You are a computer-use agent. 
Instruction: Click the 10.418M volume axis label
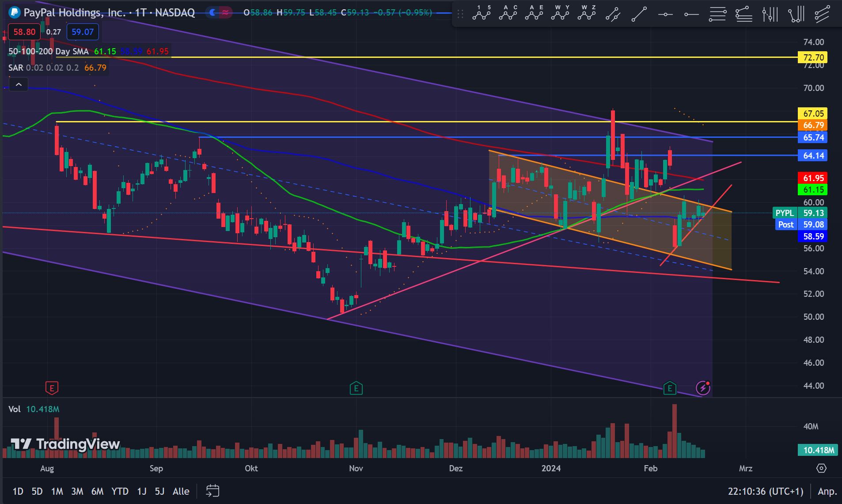[x=819, y=450]
